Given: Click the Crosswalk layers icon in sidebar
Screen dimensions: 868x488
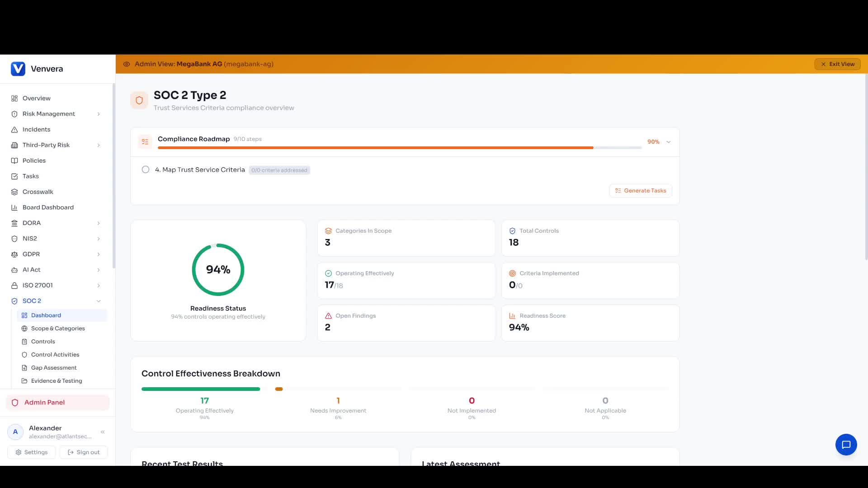Looking at the screenshot, I should click(x=14, y=192).
